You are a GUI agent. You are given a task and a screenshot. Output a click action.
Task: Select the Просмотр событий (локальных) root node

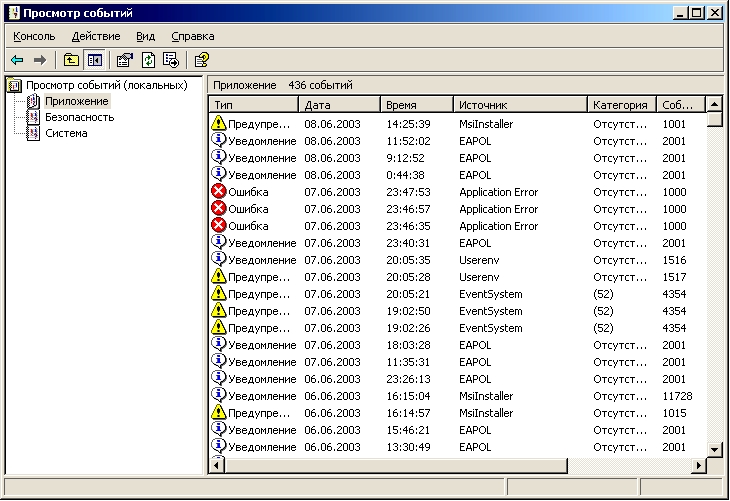tap(106, 85)
